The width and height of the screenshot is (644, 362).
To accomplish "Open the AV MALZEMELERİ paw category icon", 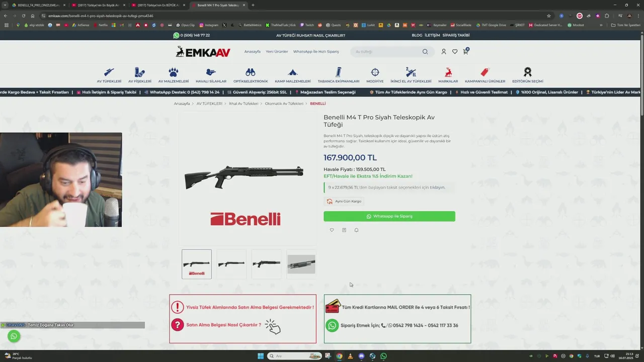I will [x=173, y=72].
